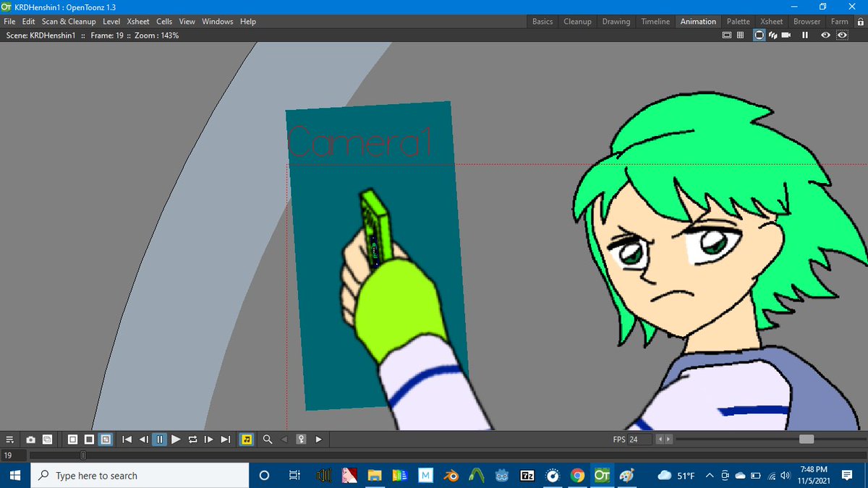Toggle the soundtrack music note button

click(247, 439)
